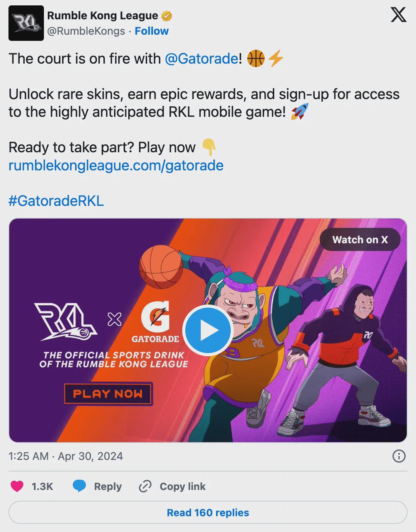Click Read 160 replies button

pyautogui.click(x=208, y=512)
